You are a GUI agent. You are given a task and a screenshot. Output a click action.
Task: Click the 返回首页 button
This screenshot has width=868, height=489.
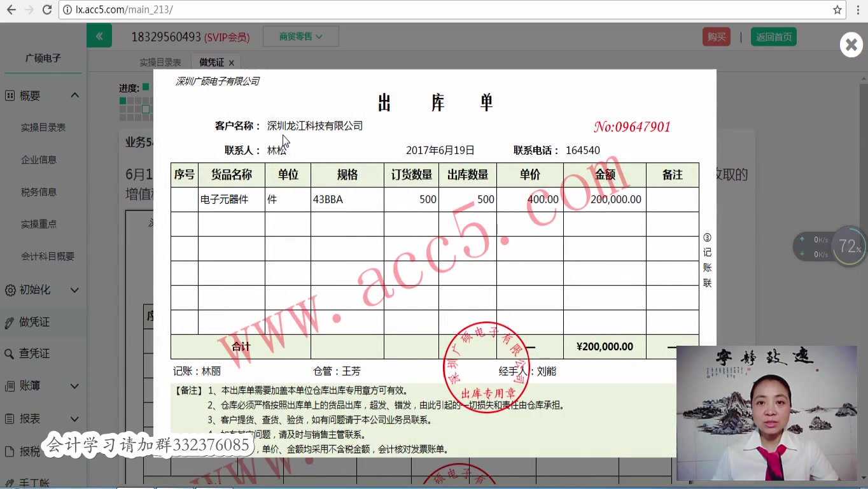coord(773,36)
